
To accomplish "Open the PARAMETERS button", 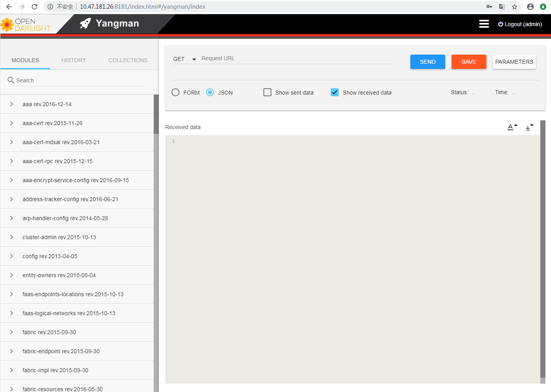I will [514, 62].
